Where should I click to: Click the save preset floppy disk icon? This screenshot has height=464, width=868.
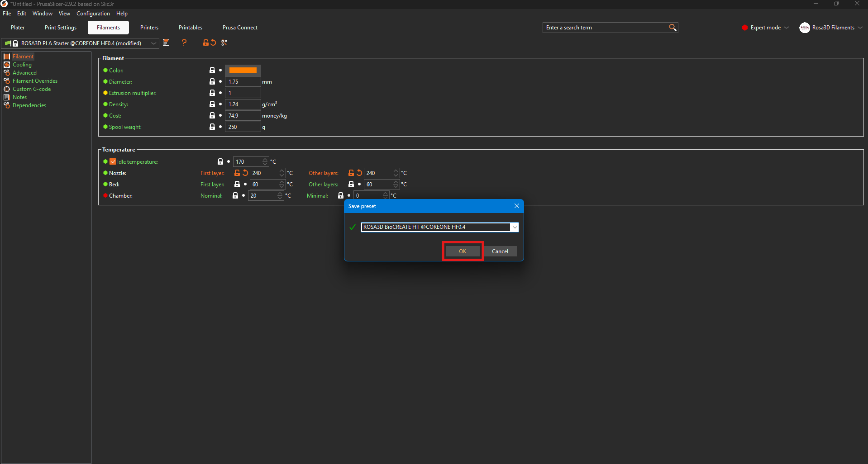[166, 43]
